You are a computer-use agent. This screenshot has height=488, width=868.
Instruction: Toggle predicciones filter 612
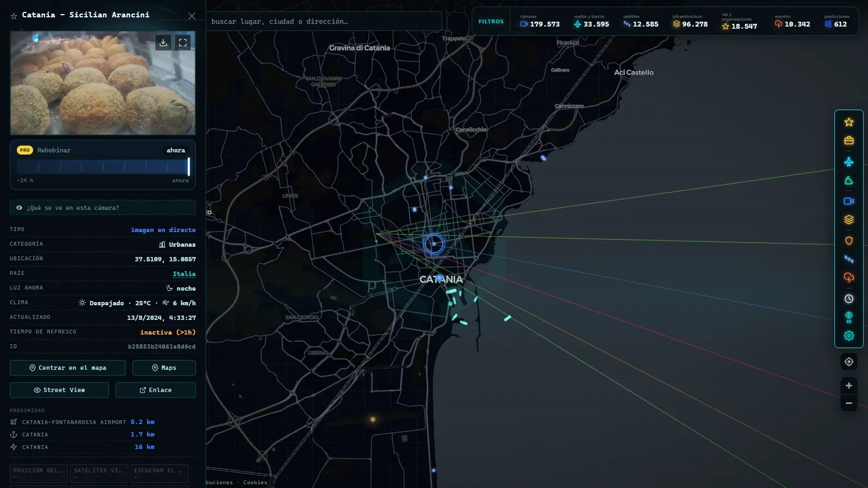[837, 22]
